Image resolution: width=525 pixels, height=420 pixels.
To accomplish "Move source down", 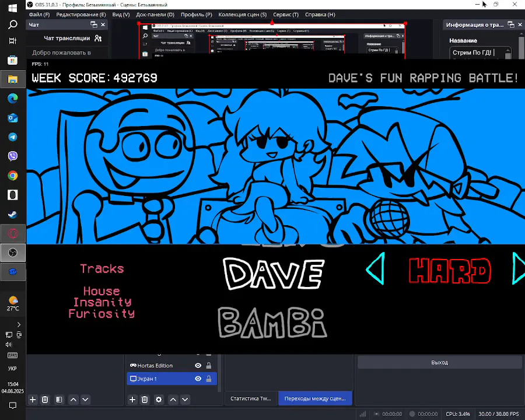I will point(185,399).
